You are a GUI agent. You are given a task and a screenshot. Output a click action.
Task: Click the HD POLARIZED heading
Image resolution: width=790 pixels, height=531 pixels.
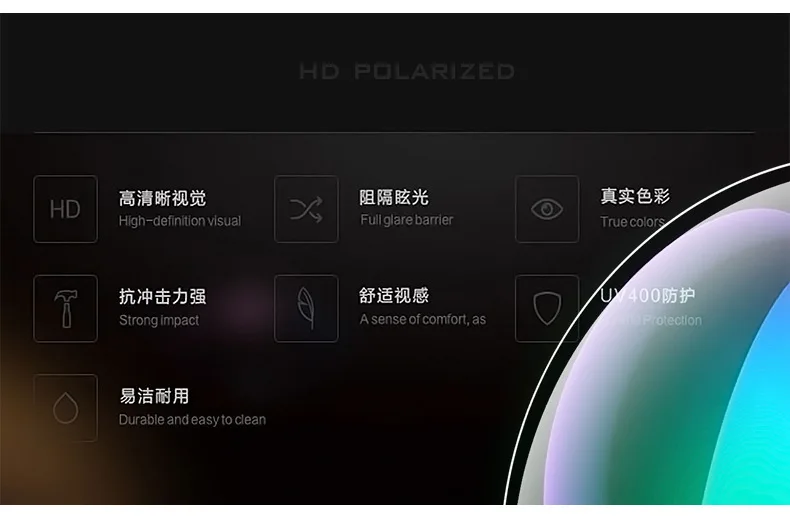point(407,71)
